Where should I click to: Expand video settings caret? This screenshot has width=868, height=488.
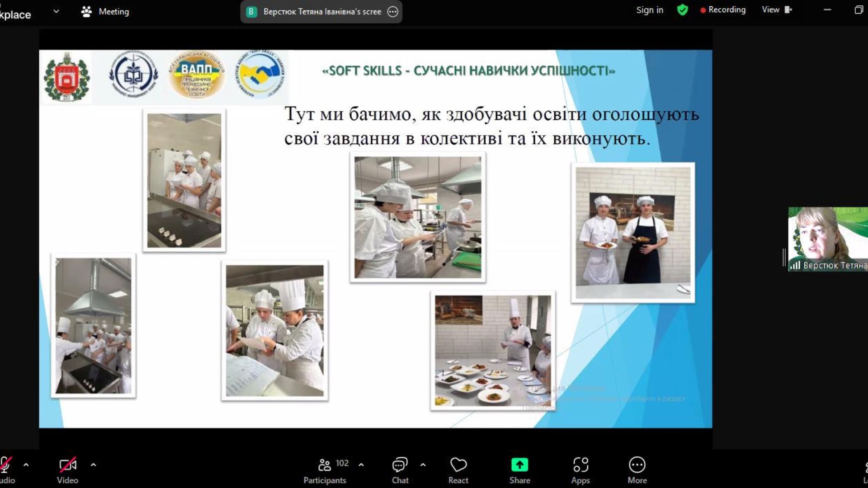tap(93, 465)
